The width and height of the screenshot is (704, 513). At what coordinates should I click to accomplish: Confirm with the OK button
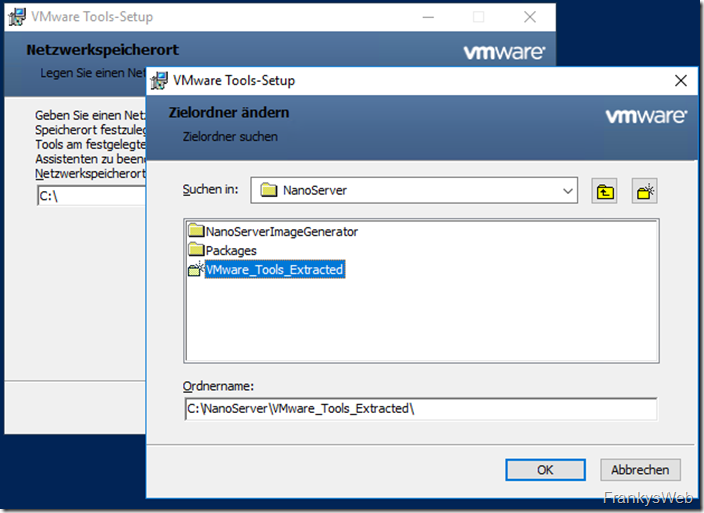tap(545, 469)
